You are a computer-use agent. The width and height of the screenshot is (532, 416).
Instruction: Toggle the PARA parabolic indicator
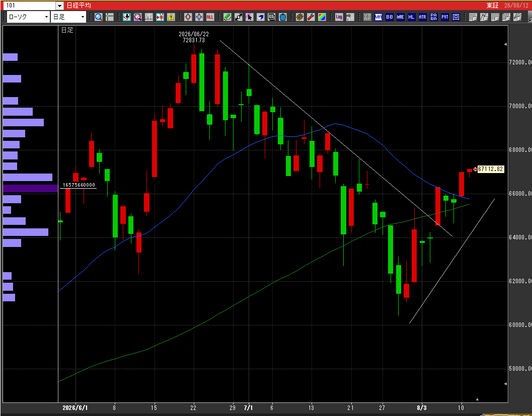pos(434,17)
